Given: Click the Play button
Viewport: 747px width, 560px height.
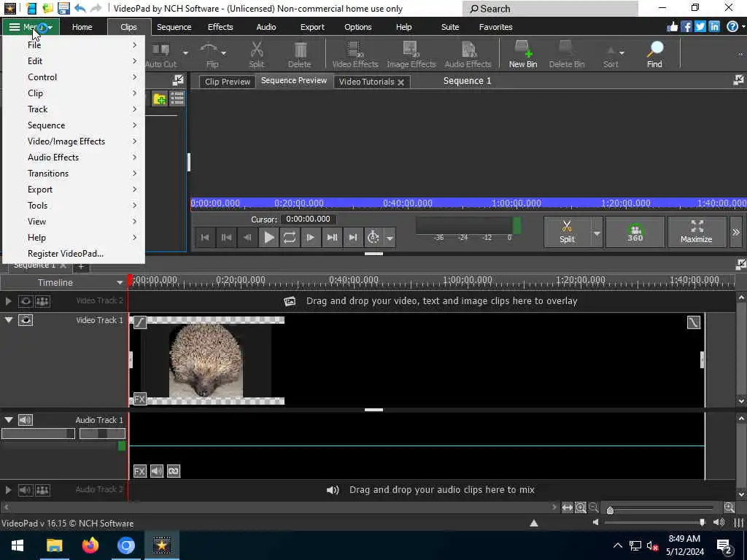Looking at the screenshot, I should [269, 237].
